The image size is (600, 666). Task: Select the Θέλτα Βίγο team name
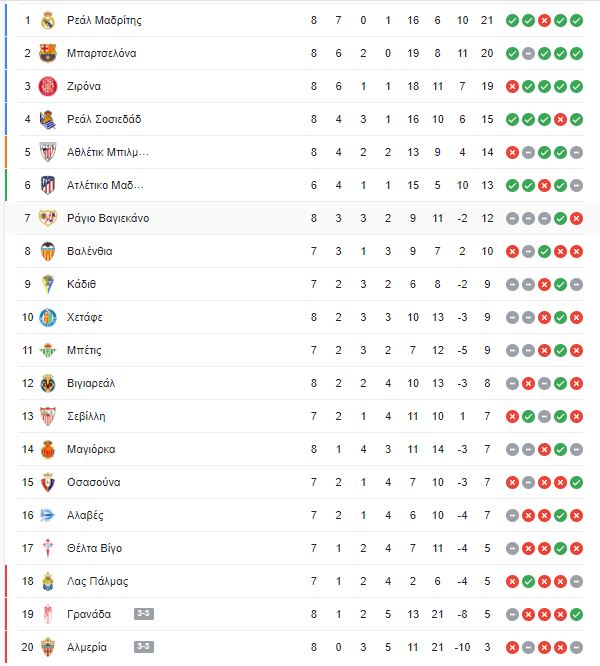pos(94,548)
